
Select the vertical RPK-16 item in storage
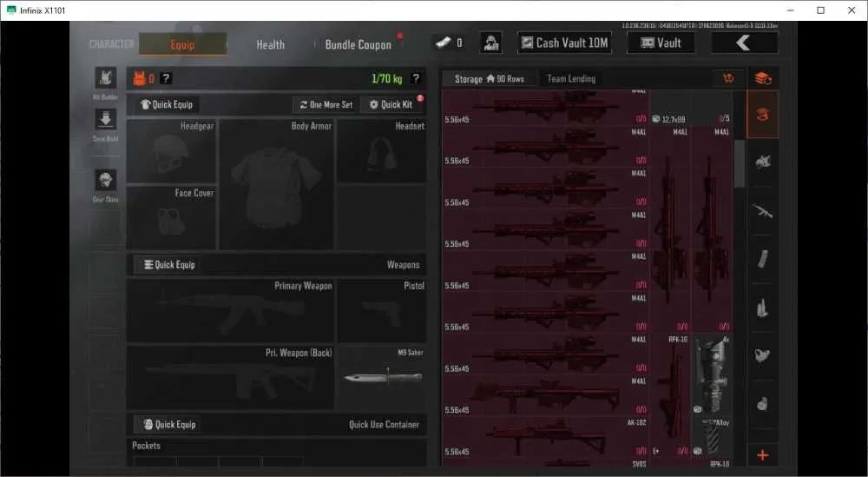(670, 396)
